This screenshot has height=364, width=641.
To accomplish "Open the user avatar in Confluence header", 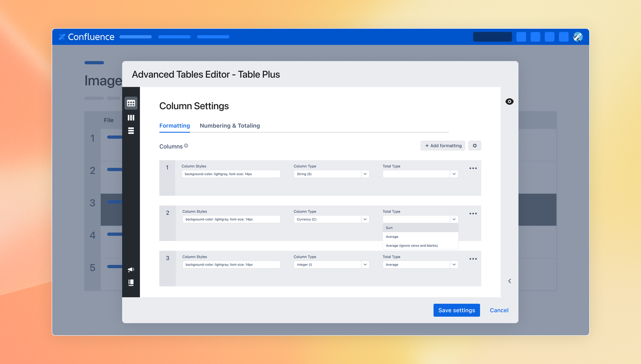I will (x=578, y=37).
